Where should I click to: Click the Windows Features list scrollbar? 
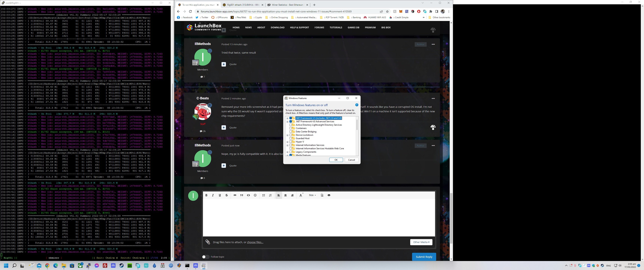(x=357, y=124)
